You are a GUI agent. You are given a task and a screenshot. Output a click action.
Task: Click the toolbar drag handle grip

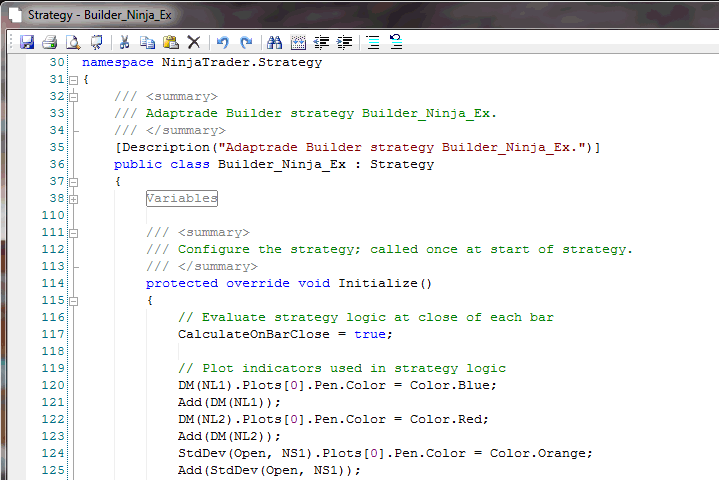pos(12,42)
